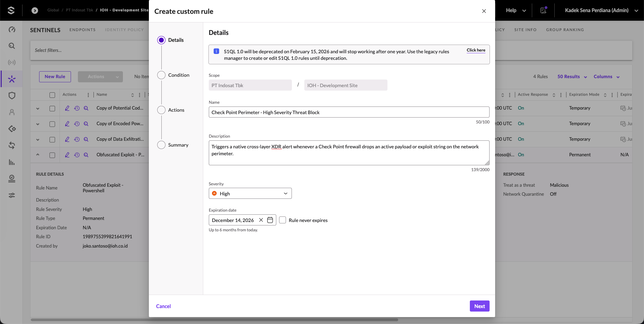Switch to the ENDPOINTS tab

tap(82, 30)
